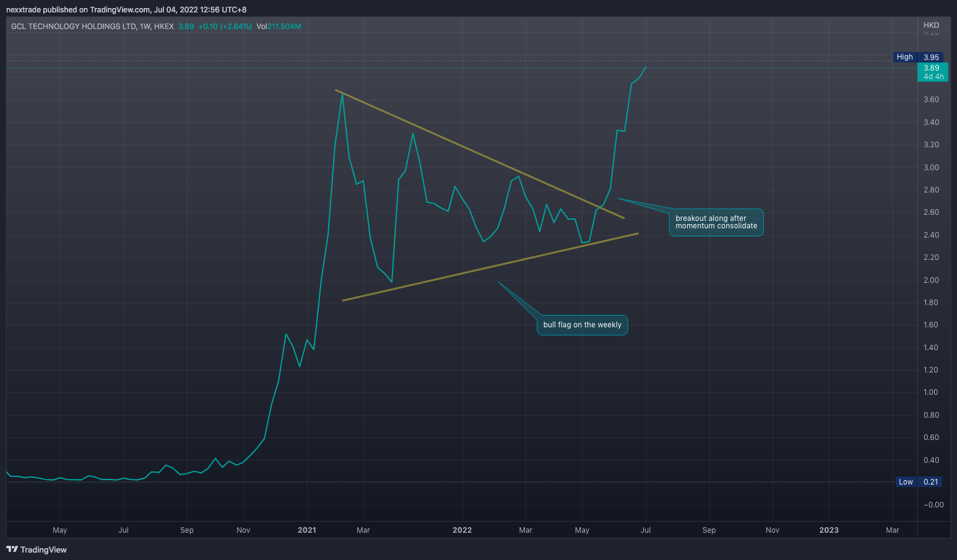957x560 pixels.
Task: Click the 2.00 price axis label
Action: pyautogui.click(x=931, y=280)
